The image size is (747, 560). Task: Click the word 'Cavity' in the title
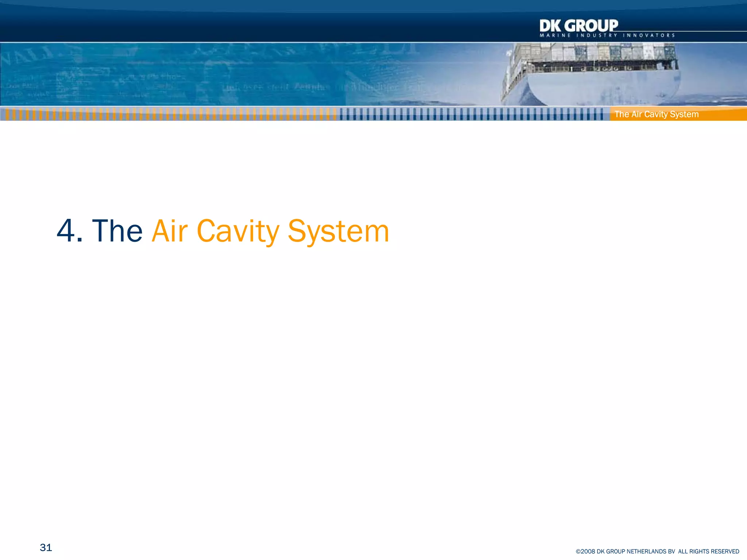click(238, 231)
